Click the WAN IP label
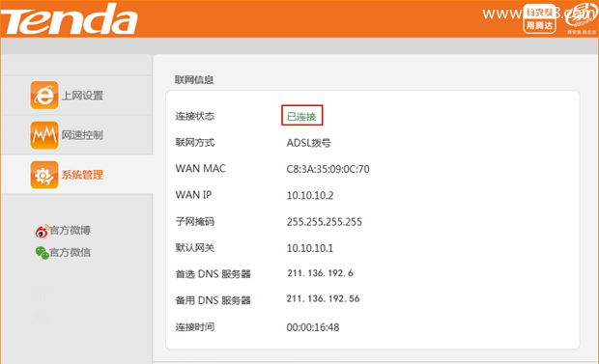Image resolution: width=599 pixels, height=364 pixels. (x=193, y=195)
